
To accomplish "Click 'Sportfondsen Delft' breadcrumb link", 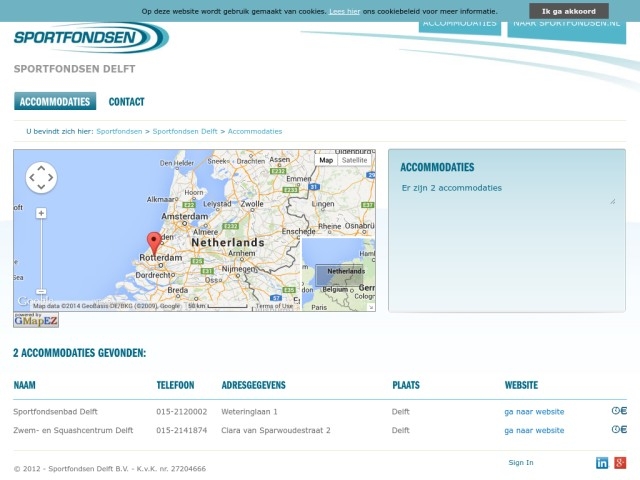I will click(185, 131).
